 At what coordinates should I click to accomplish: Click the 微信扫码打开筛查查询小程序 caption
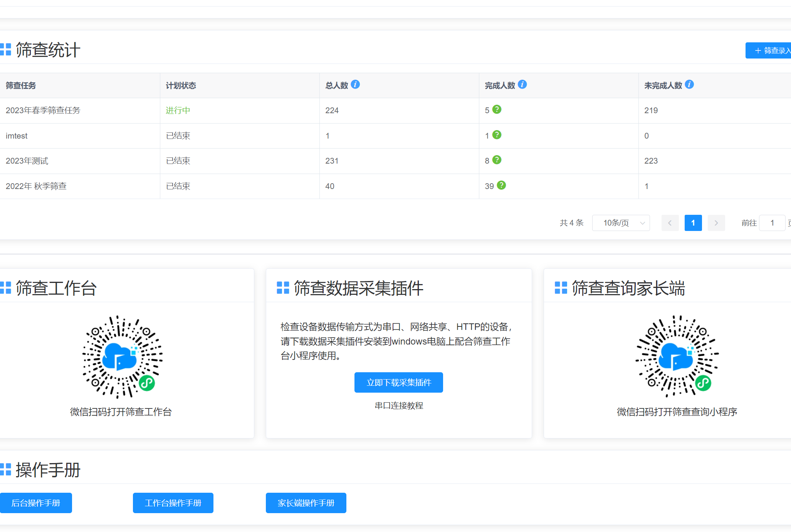[677, 412]
